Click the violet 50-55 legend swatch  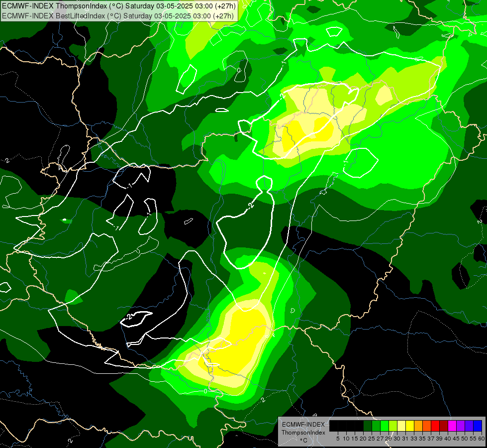[469, 426]
